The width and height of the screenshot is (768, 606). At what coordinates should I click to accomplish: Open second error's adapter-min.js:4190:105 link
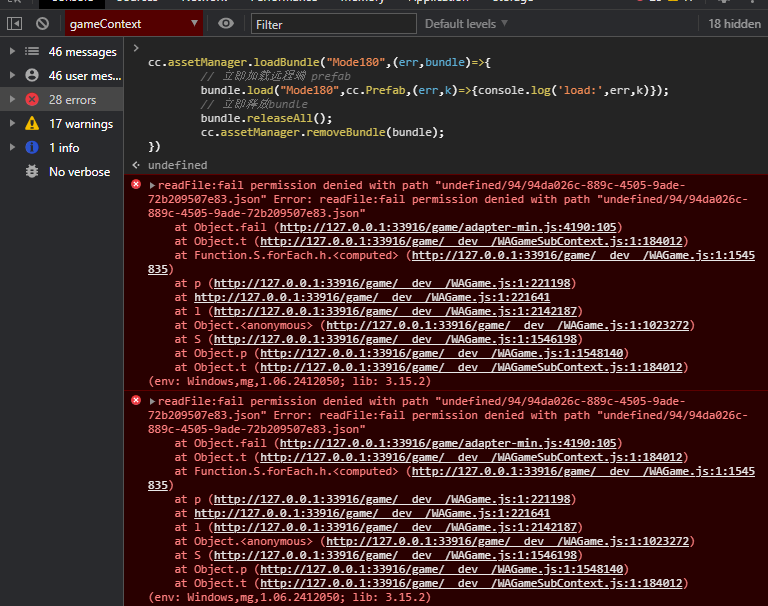[448, 443]
